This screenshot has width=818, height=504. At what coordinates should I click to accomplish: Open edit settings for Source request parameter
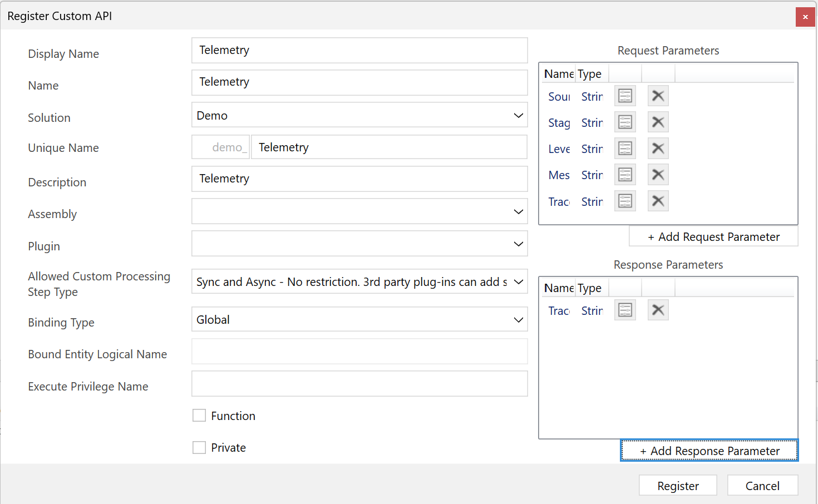point(624,96)
